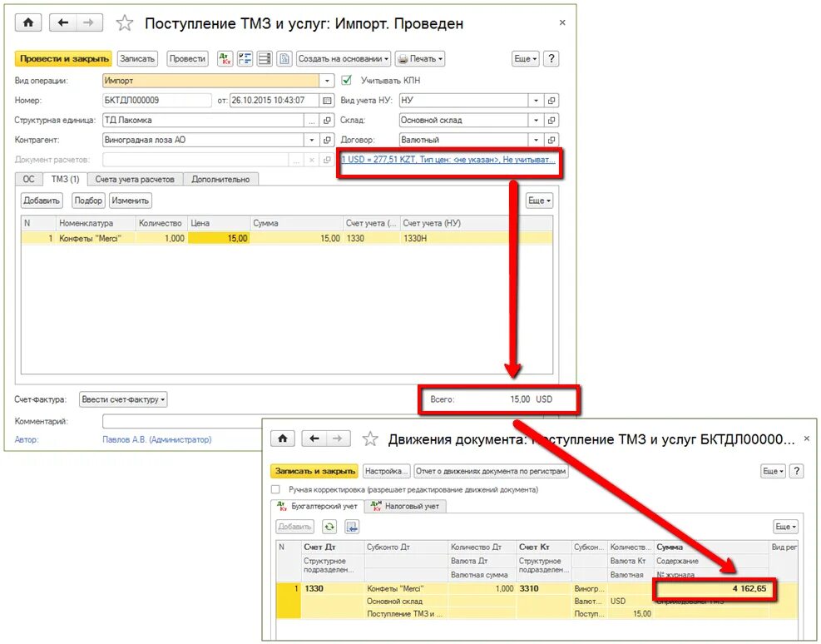This screenshot has height=644, width=821.
Task: Click Провести и закрыть button
Action: pyautogui.click(x=64, y=58)
